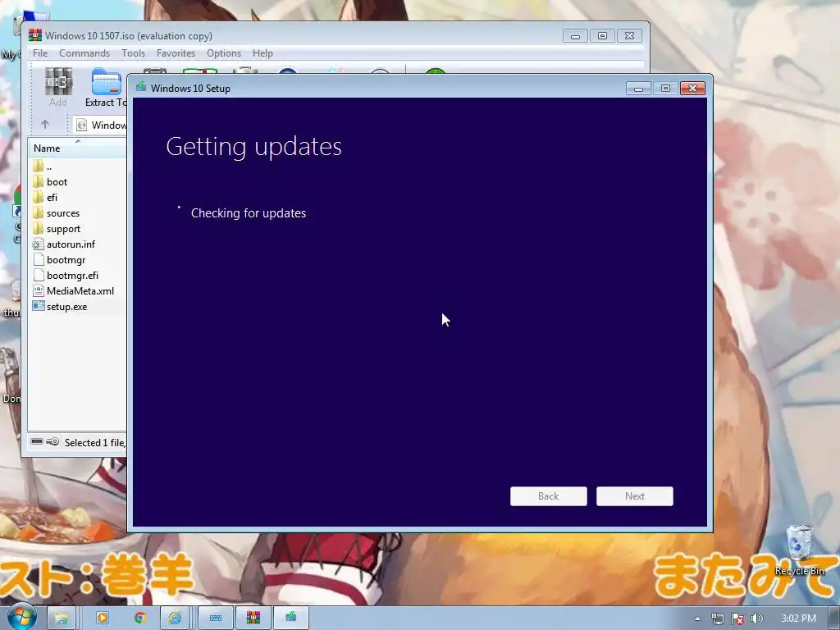Open Windows Media Player from the taskbar
Image resolution: width=840 pixels, height=630 pixels.
pos(102,619)
